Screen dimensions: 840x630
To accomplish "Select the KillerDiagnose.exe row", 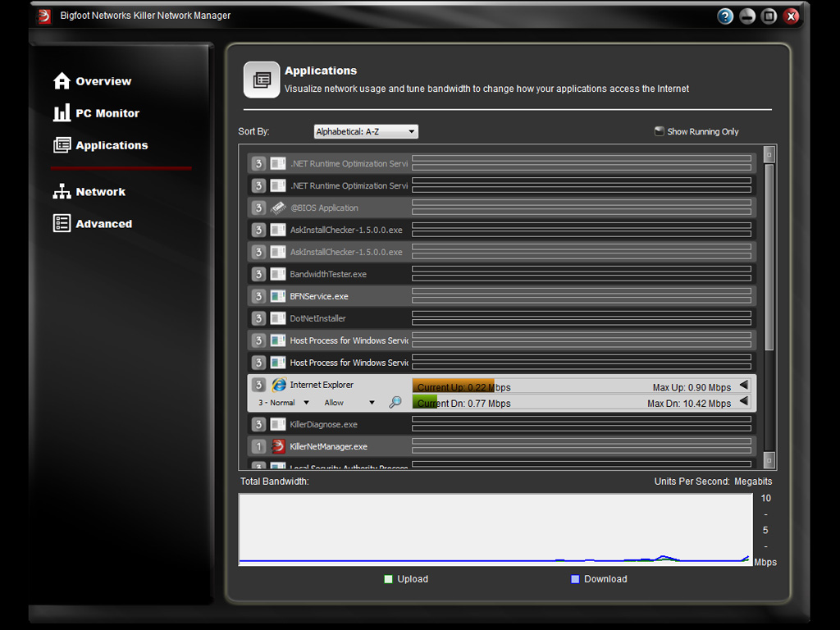I will pos(502,424).
